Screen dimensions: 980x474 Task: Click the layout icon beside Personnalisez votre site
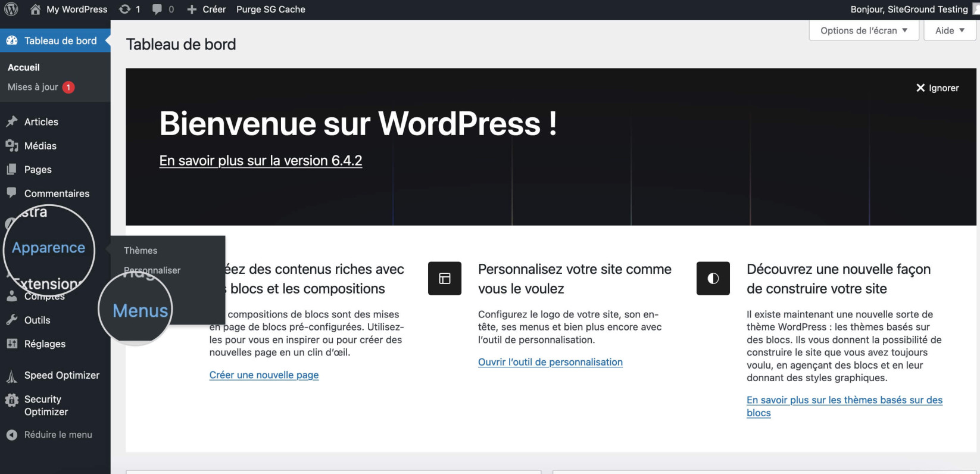tap(445, 278)
